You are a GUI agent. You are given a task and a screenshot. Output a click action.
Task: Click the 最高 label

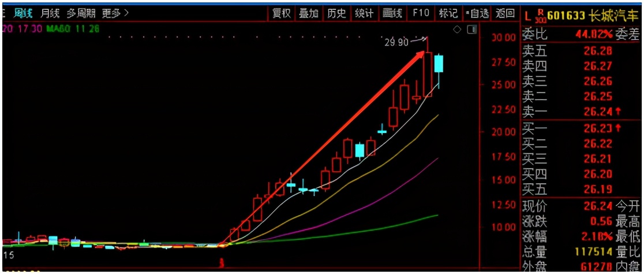(628, 221)
